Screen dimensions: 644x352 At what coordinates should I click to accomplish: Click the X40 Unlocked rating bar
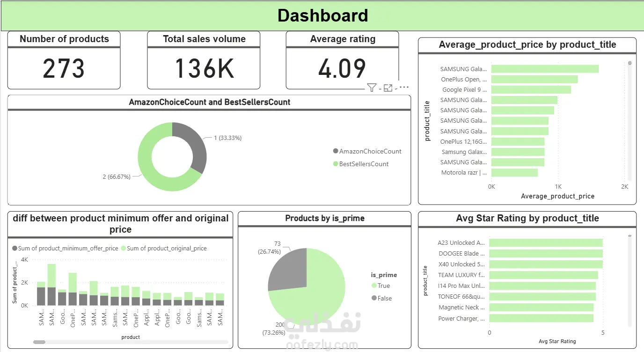546,264
